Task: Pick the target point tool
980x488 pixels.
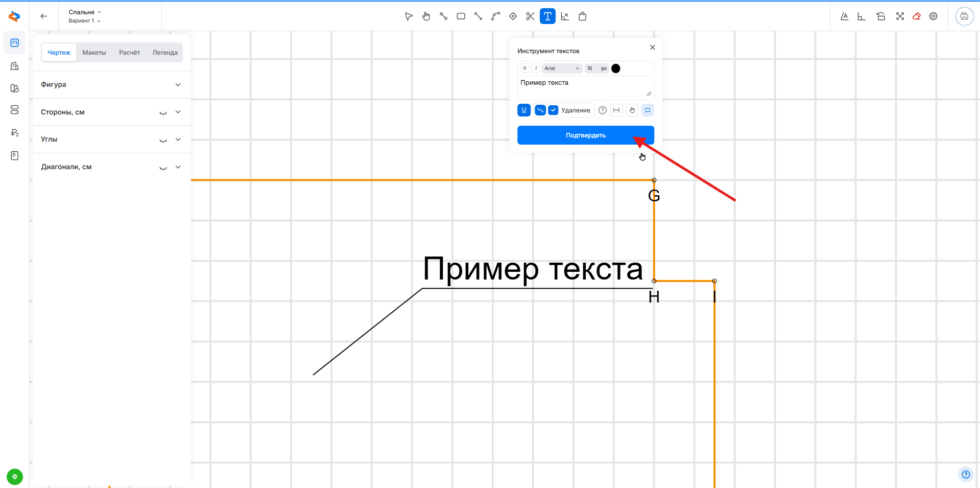Action: pyautogui.click(x=513, y=16)
